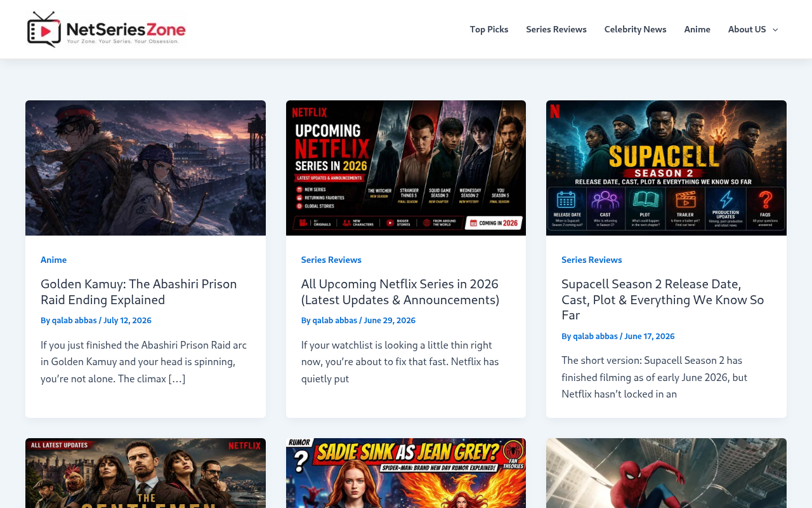Image resolution: width=812 pixels, height=508 pixels.
Task: Click the excerpt starting 'If you just finished'
Action: click(x=144, y=362)
